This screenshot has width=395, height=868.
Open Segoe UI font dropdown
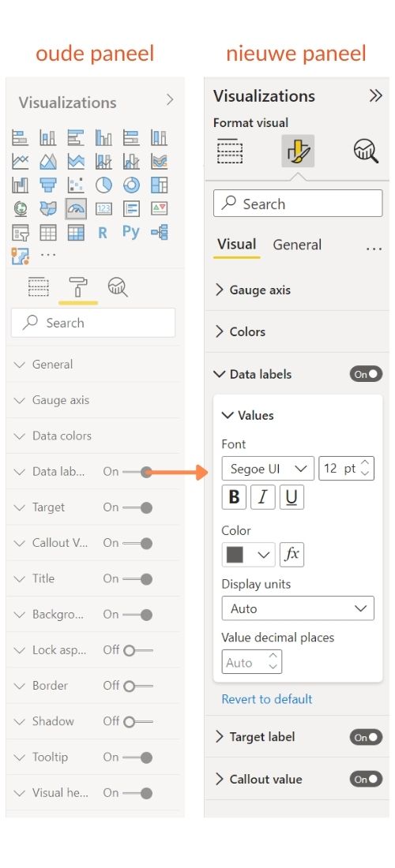click(x=268, y=468)
